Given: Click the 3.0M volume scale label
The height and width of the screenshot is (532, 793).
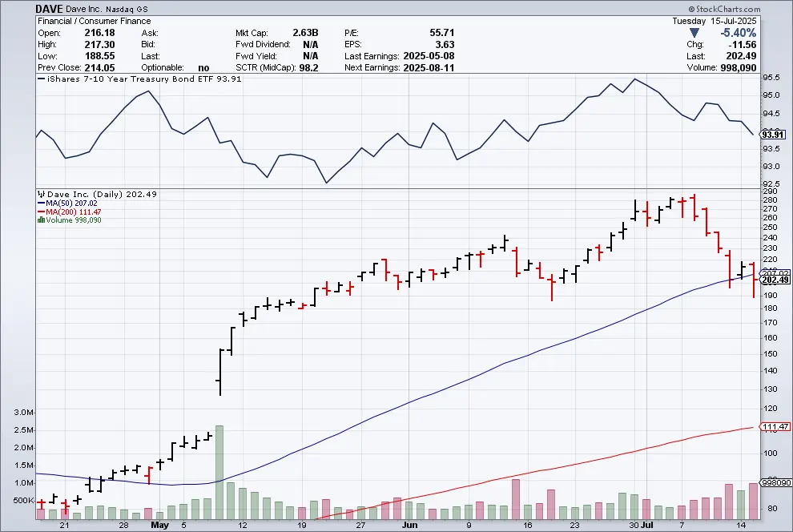Looking at the screenshot, I should pyautogui.click(x=23, y=413).
